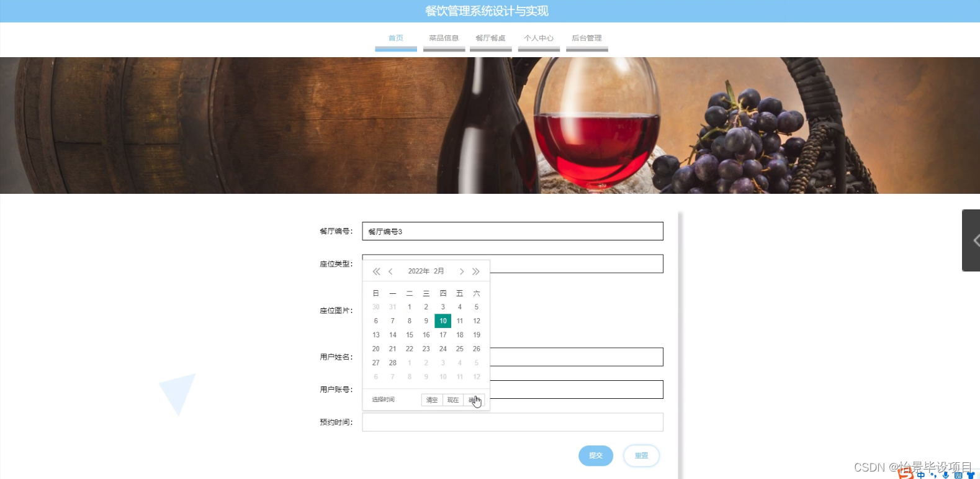Pick February 24 date cell
Viewport: 980px width, 479px height.
click(x=443, y=349)
